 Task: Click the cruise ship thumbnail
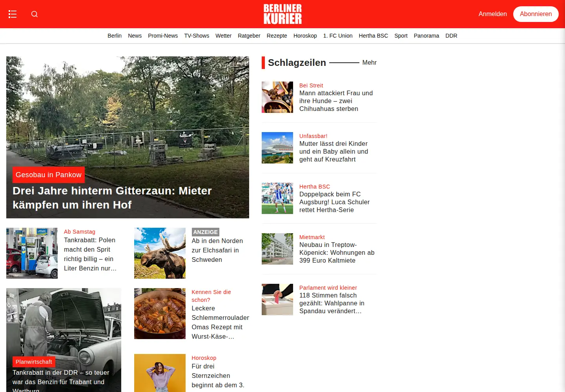coord(277,148)
